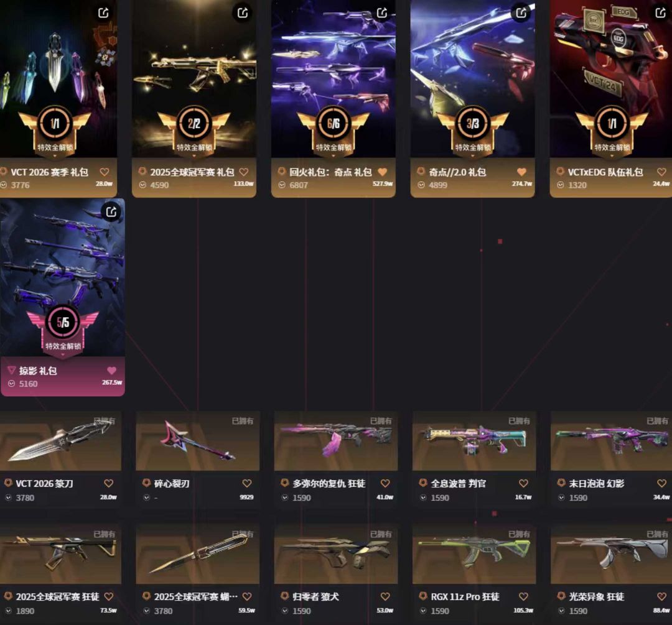
Task: Open share icon on 掠影 礼包 card
Action: pos(111,211)
